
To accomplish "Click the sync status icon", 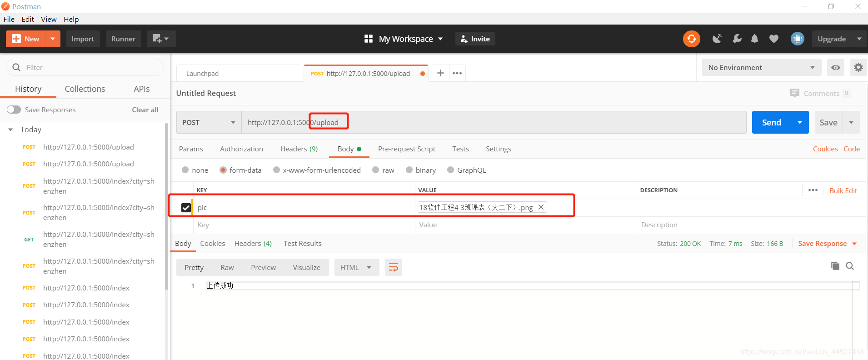I will click(691, 39).
